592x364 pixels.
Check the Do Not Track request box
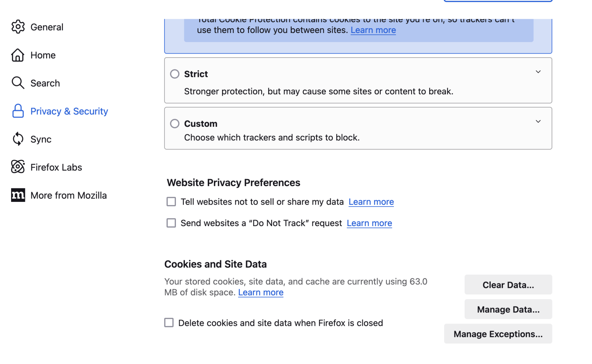171,223
